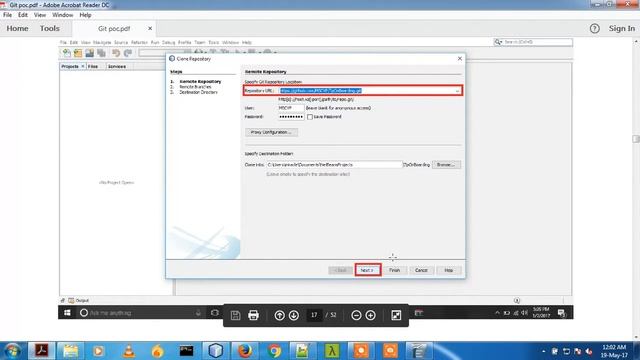Open the command prompt taskbar icon
640x360 pixels.
pyautogui.click(x=187, y=351)
